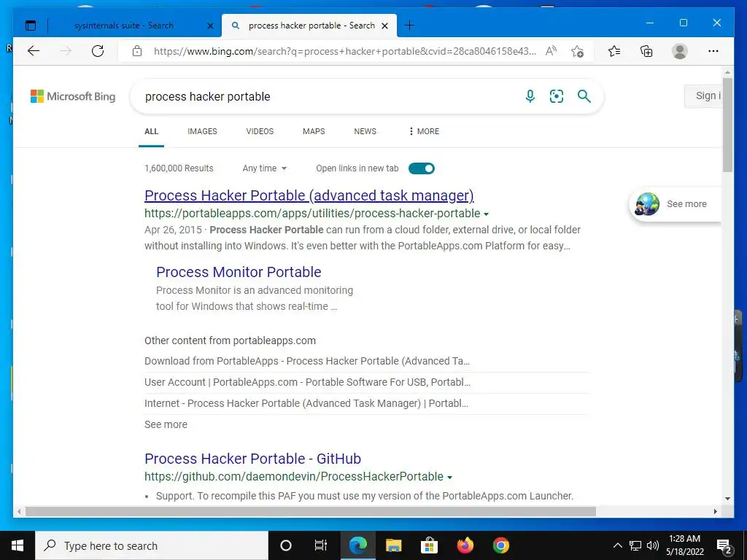Launch Firefox from the taskbar
747x560 pixels.
coord(465,545)
